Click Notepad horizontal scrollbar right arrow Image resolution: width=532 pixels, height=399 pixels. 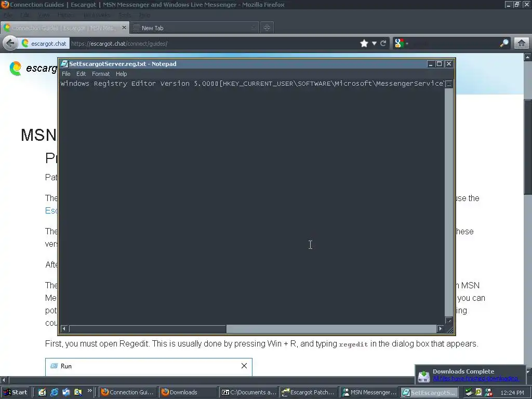441,328
